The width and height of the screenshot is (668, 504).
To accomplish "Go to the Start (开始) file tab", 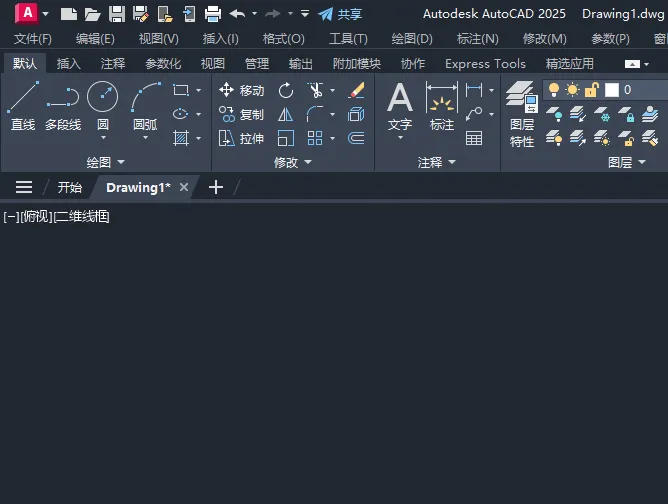I will coord(69,187).
